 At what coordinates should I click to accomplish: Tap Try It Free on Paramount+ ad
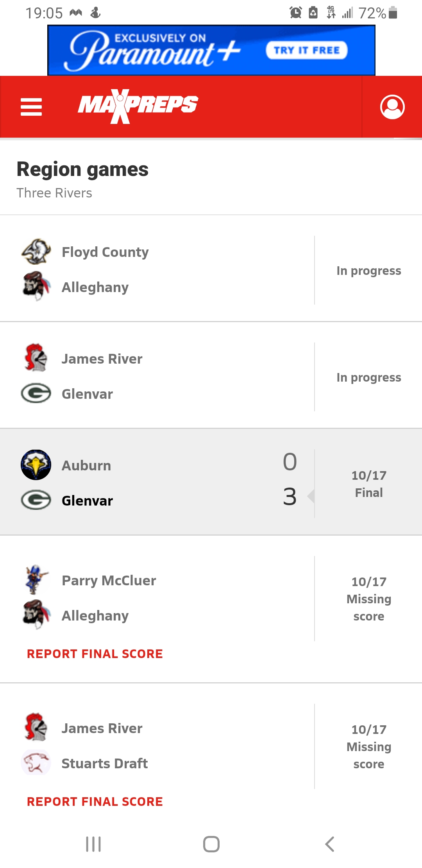307,50
